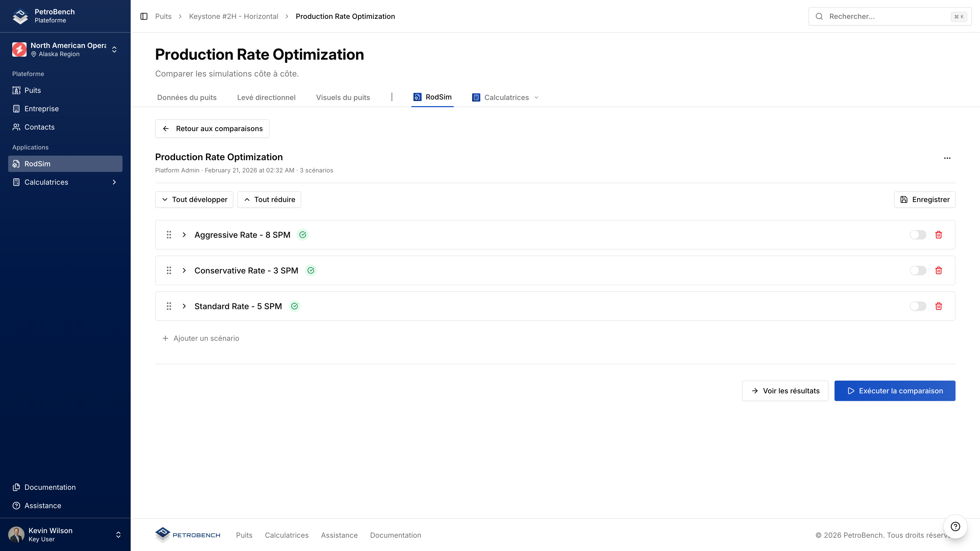This screenshot has width=980, height=551.
Task: Delete the Aggressive Rate scenario
Action: point(939,235)
